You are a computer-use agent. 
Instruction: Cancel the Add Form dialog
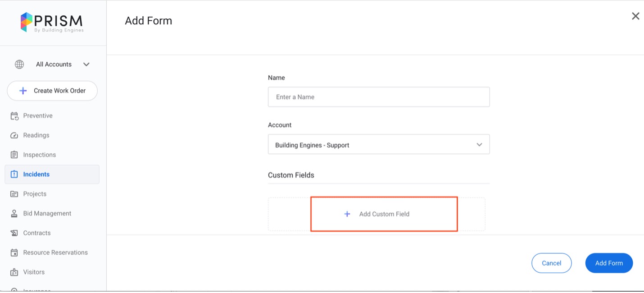551,263
